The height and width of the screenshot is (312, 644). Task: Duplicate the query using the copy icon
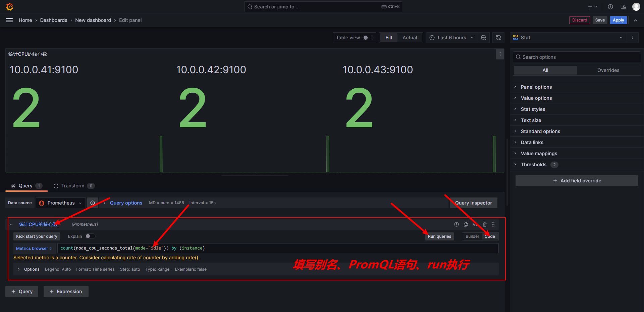[466, 224]
